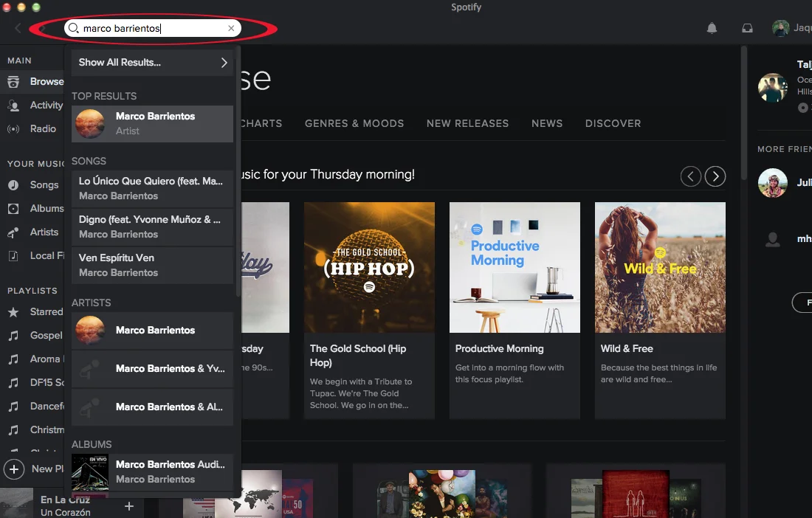
Task: Go back with the left arrow navigation icon
Action: tap(18, 28)
